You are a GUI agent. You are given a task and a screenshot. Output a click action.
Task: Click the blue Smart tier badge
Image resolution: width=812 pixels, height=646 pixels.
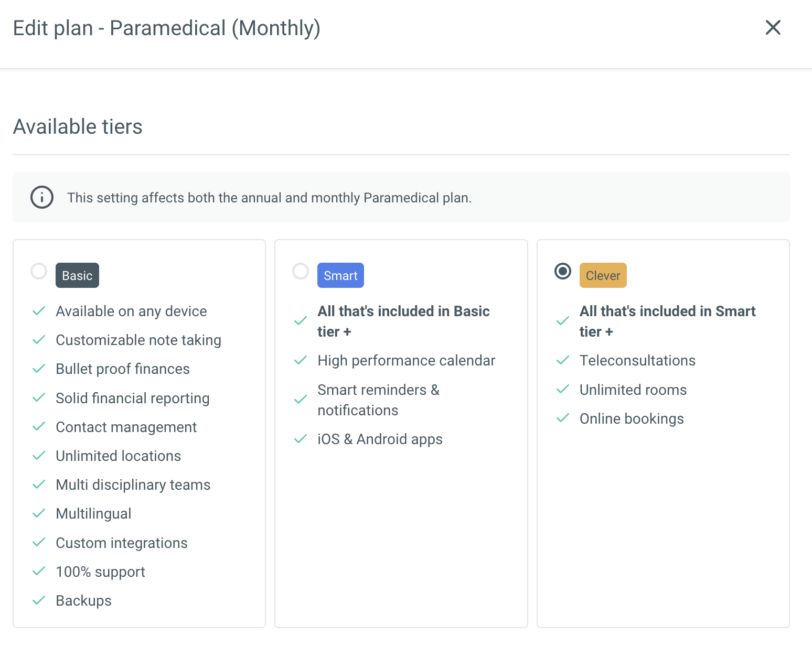(340, 275)
